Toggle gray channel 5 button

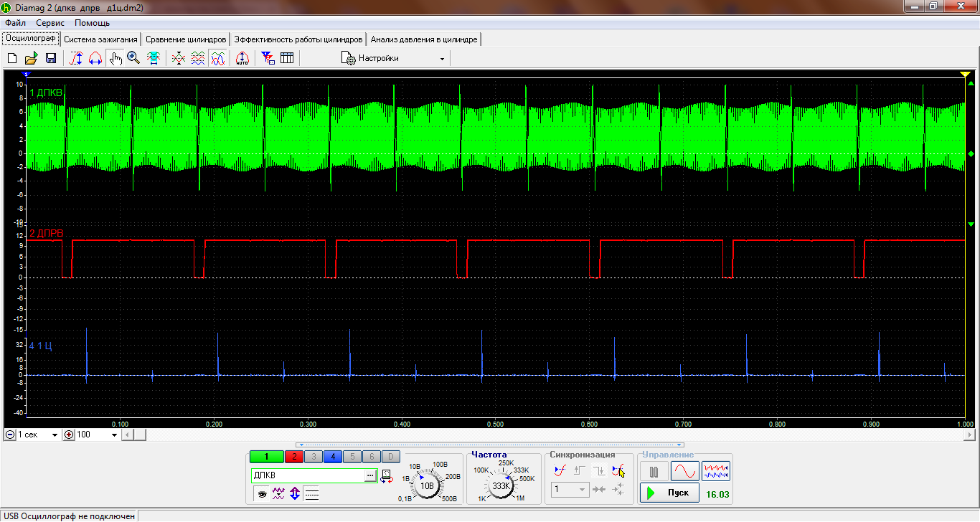pyautogui.click(x=352, y=457)
